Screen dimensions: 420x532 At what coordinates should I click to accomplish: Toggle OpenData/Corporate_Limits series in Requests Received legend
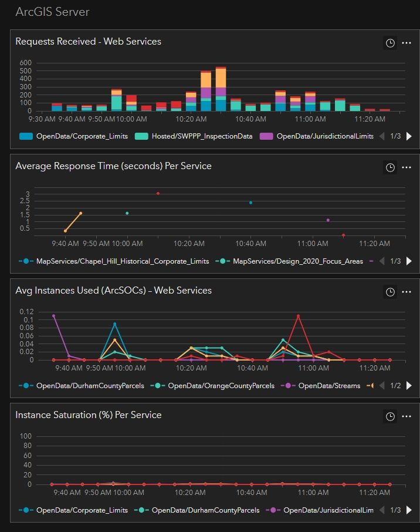pos(73,136)
